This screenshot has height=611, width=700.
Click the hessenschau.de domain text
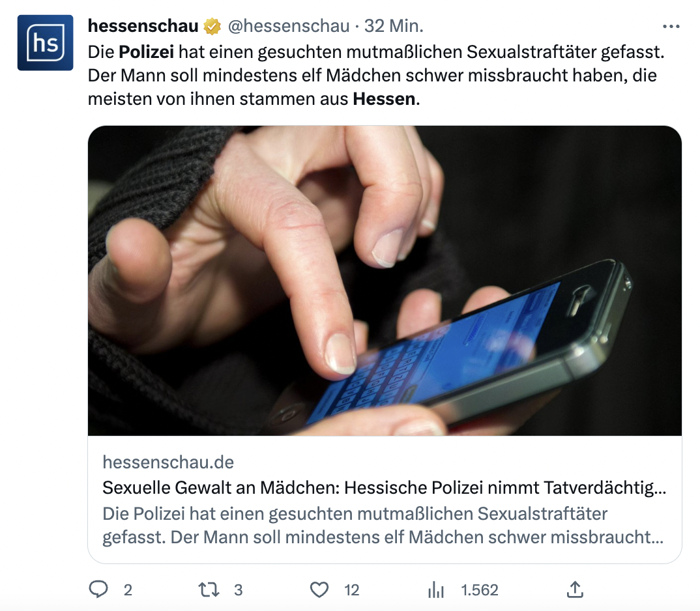tap(168, 462)
